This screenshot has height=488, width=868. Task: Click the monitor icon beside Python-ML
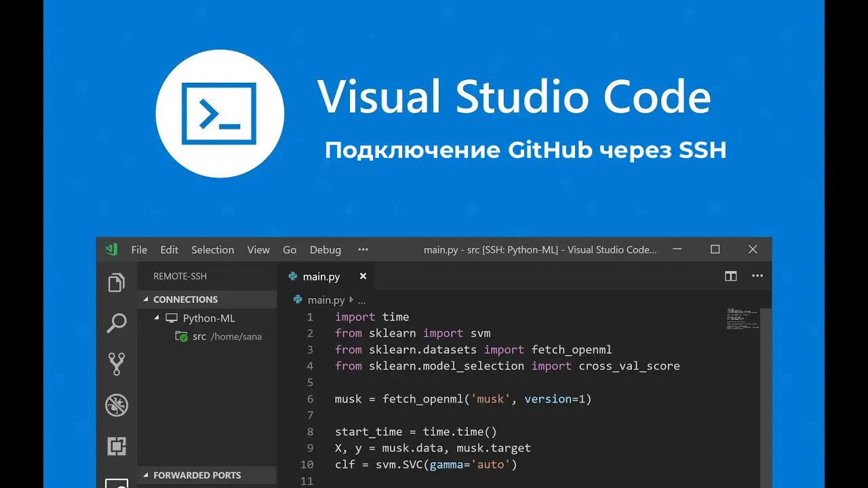(x=172, y=318)
